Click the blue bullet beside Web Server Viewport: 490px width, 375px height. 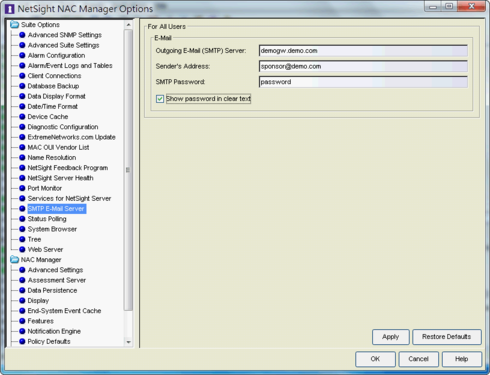22,249
